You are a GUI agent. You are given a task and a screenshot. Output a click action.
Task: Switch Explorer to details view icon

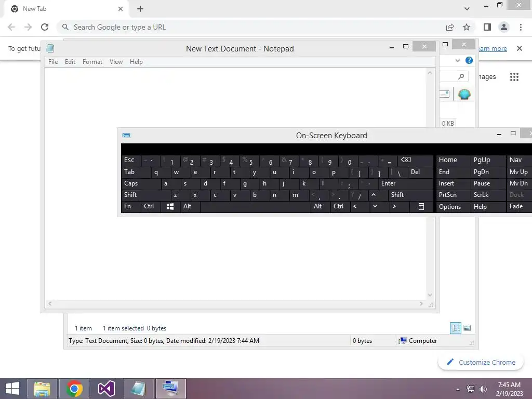pos(455,328)
